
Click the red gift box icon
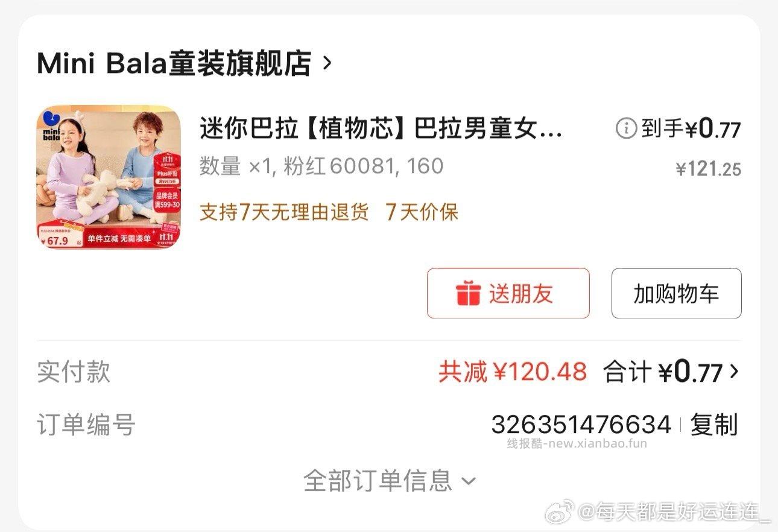pos(468,293)
